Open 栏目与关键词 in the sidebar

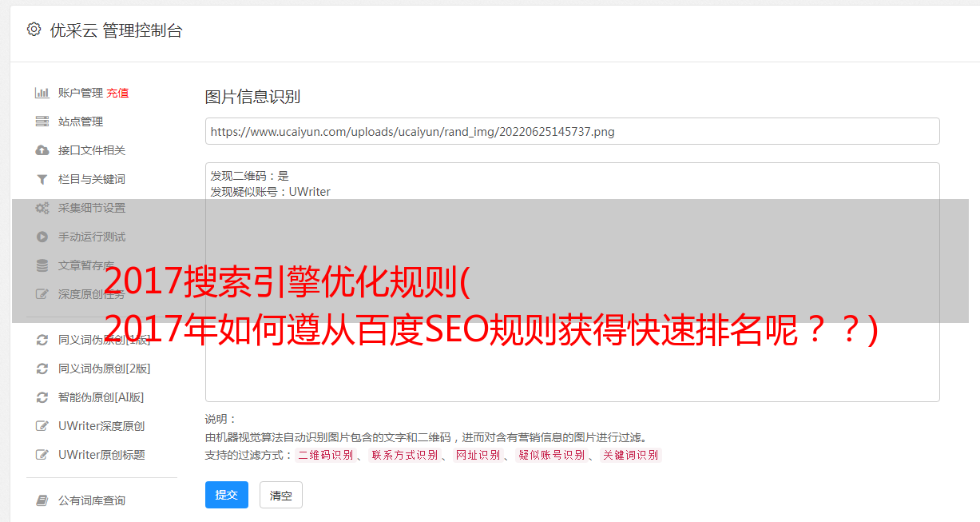click(92, 179)
